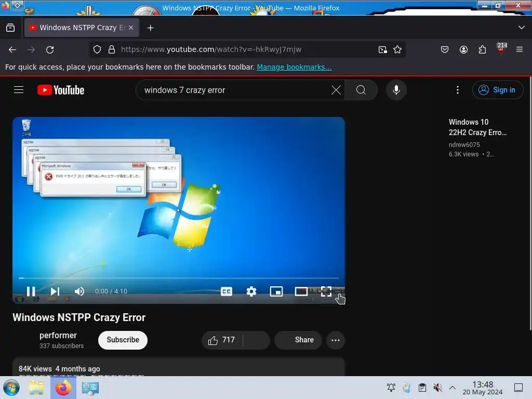Viewport: 532px width, 399px height.
Task: Open the picture-in-picture icon in address bar
Action: click(383, 50)
